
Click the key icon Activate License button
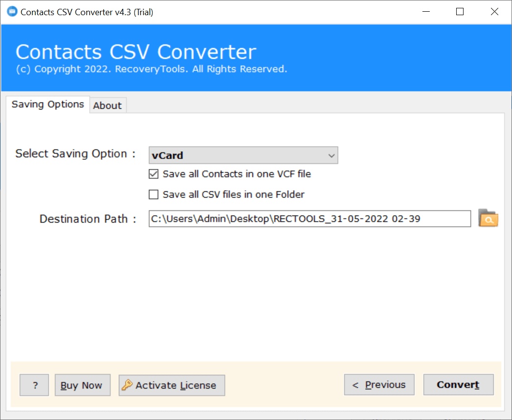point(172,385)
